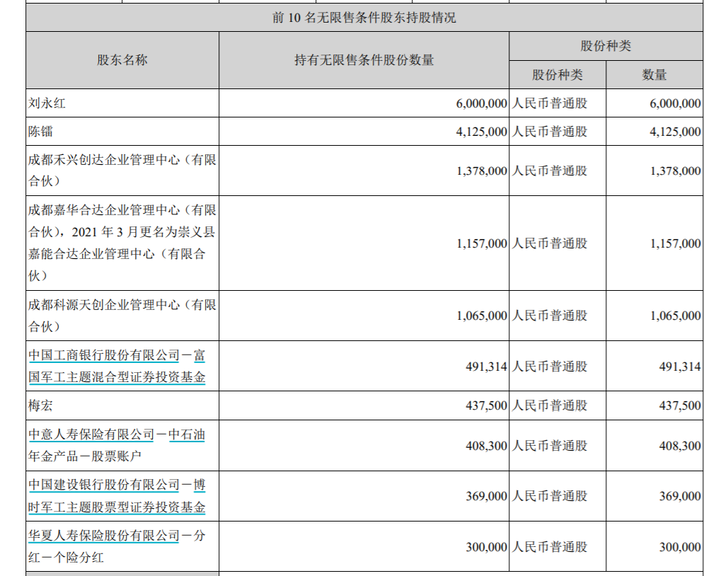728x576 pixels.
Task: Select 6,000,000 in 持有无限售条件股份数量 column
Action: coord(482,103)
